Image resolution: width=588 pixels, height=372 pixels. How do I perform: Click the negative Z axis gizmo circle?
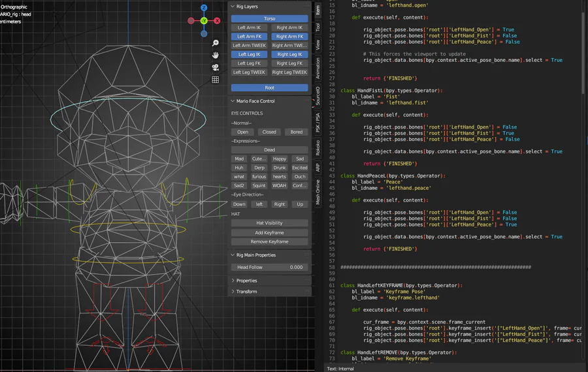(204, 34)
